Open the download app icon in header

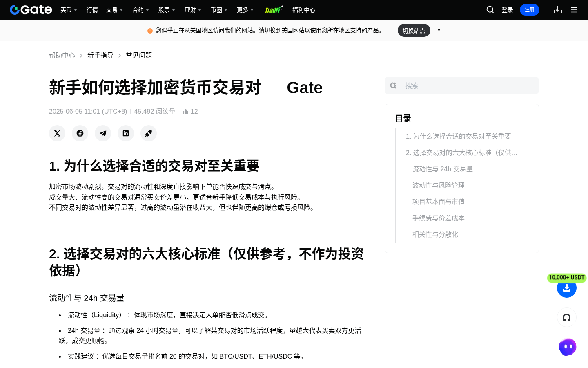(558, 10)
